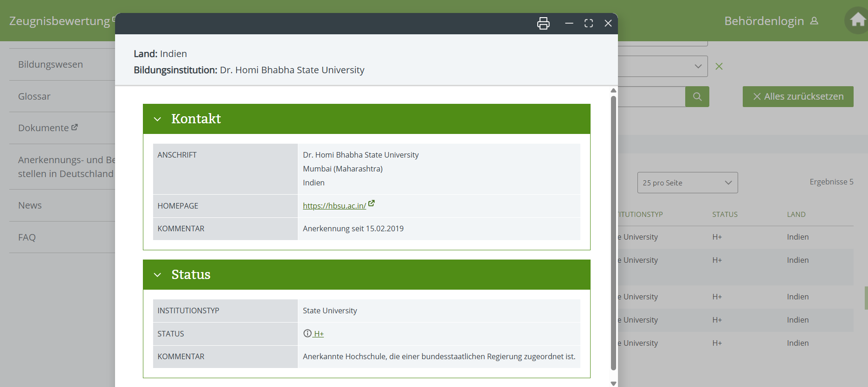The height and width of the screenshot is (387, 868).
Task: Sort by STATUS column header
Action: click(x=725, y=215)
